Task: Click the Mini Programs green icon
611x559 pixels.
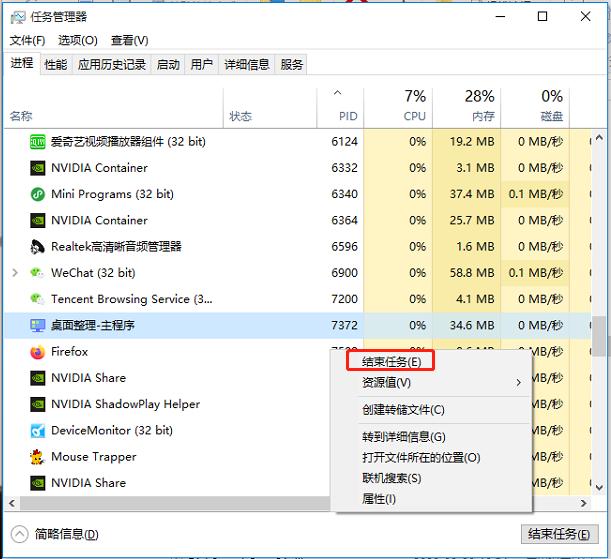Action: tap(38, 194)
